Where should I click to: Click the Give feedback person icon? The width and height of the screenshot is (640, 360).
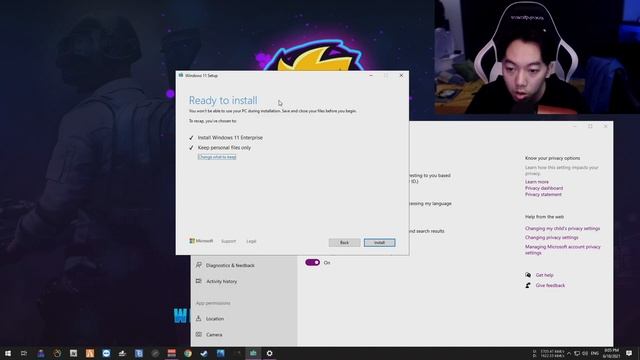(x=528, y=285)
